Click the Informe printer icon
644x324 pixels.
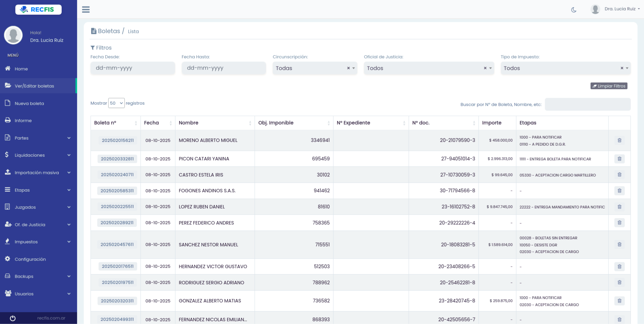(x=7, y=120)
